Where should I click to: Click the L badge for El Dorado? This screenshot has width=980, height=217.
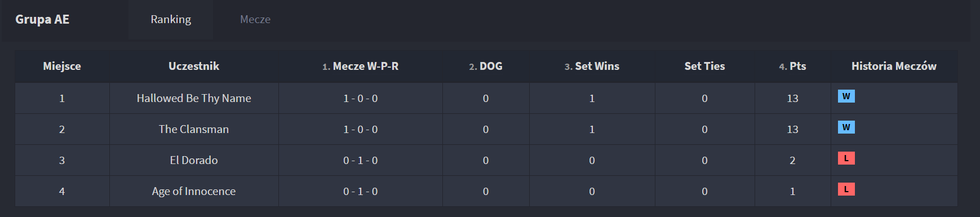pos(846,158)
